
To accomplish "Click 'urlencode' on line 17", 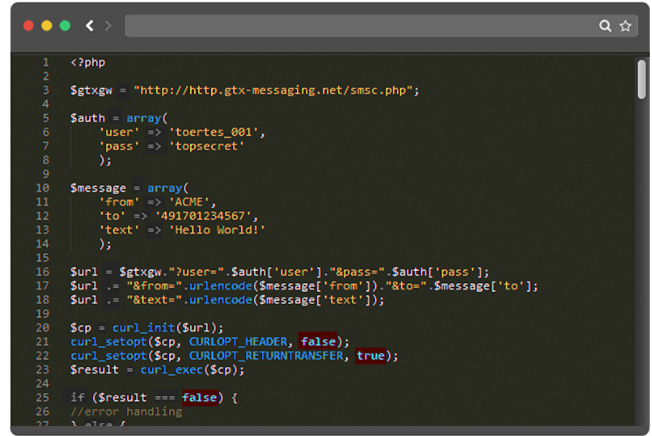I will (x=220, y=286).
